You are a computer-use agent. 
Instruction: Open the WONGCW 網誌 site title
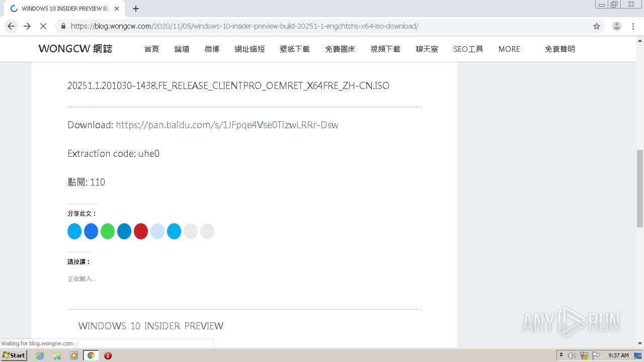tap(75, 49)
